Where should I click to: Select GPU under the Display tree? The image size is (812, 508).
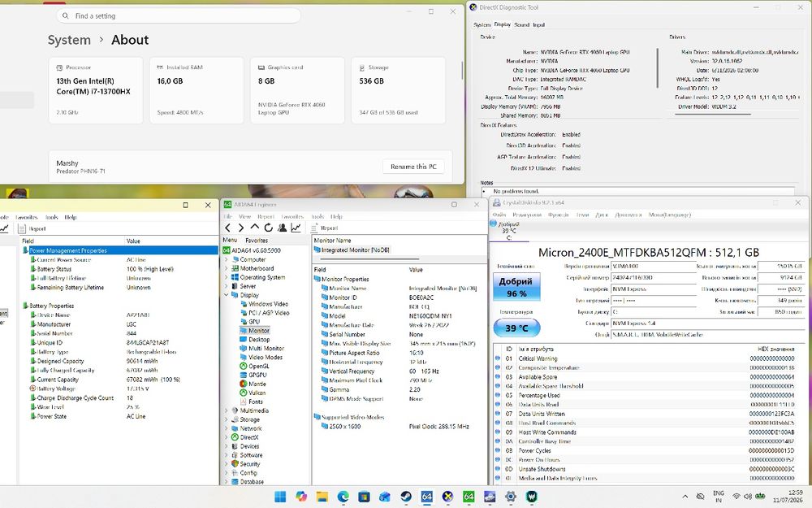pyautogui.click(x=254, y=322)
